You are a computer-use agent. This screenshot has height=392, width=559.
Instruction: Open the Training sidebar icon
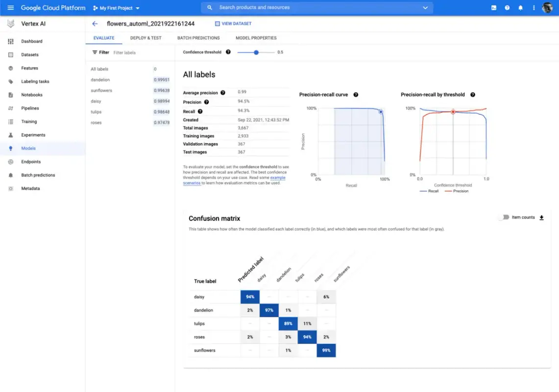[x=11, y=122]
